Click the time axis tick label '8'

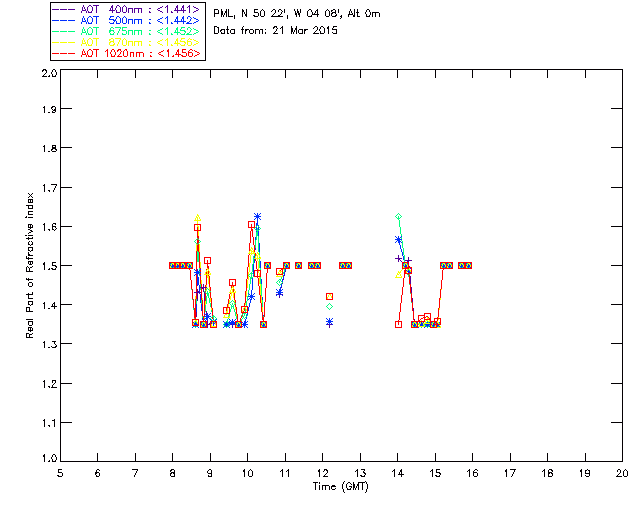173,473
